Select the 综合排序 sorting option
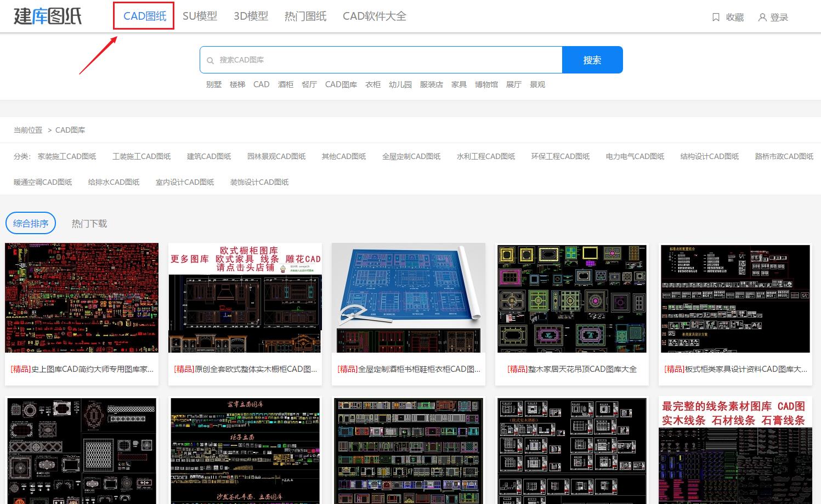This screenshot has height=504, width=821. [x=30, y=223]
